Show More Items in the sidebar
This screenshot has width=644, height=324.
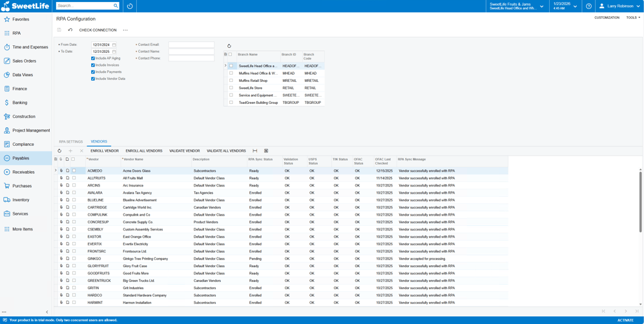22,229
